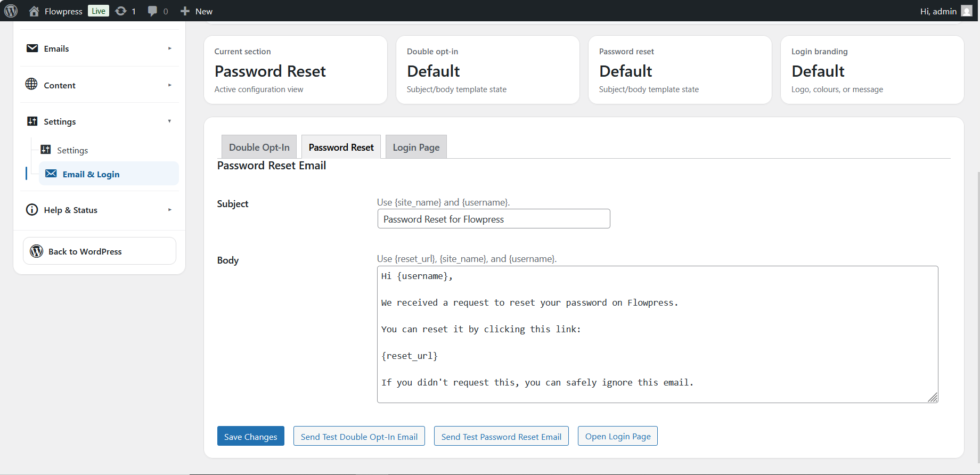Click Open Login Page button
This screenshot has width=980, height=475.
coord(618,436)
